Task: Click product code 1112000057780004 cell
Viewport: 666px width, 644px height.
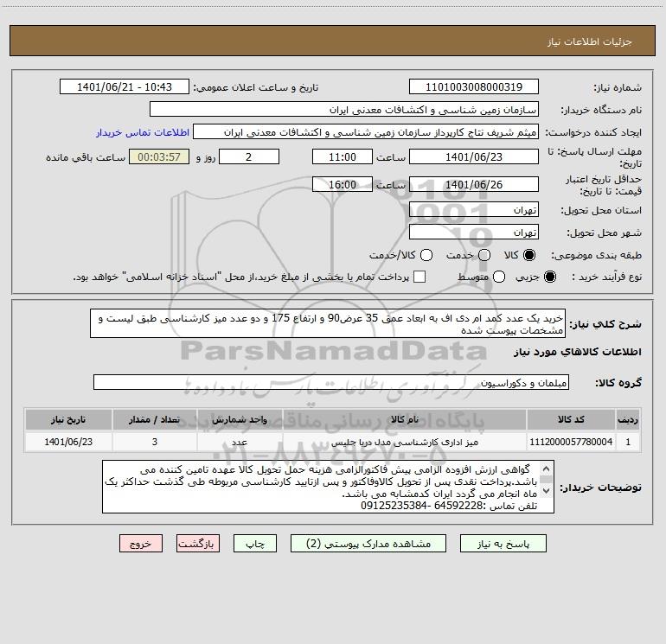Action: click(571, 442)
